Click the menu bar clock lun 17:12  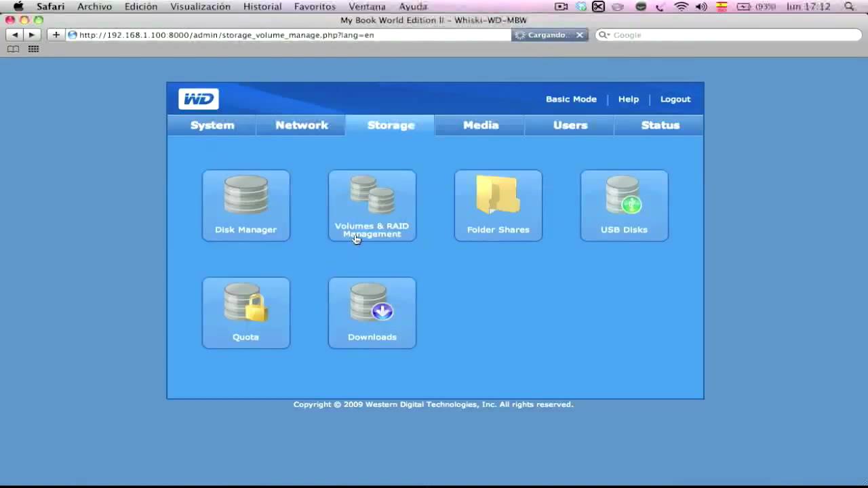click(808, 6)
